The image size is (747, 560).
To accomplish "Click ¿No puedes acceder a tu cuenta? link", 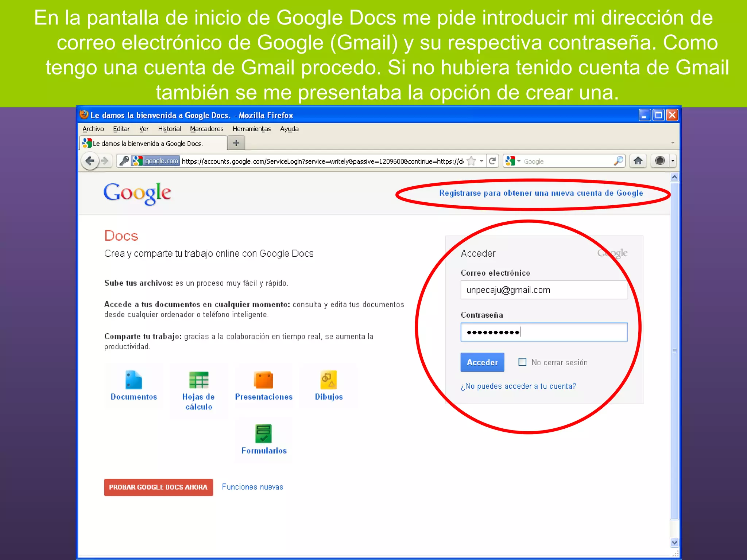I will point(518,386).
